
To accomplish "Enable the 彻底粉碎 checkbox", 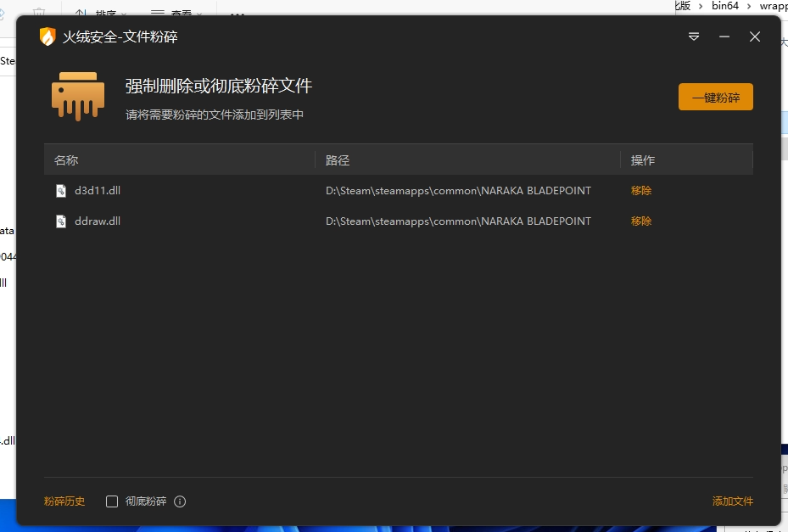I will click(111, 501).
